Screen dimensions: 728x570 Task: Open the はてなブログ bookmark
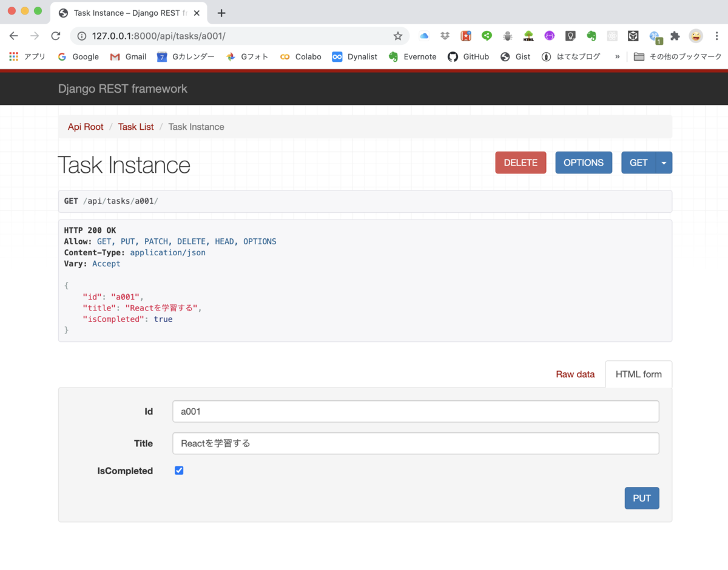[x=571, y=56]
